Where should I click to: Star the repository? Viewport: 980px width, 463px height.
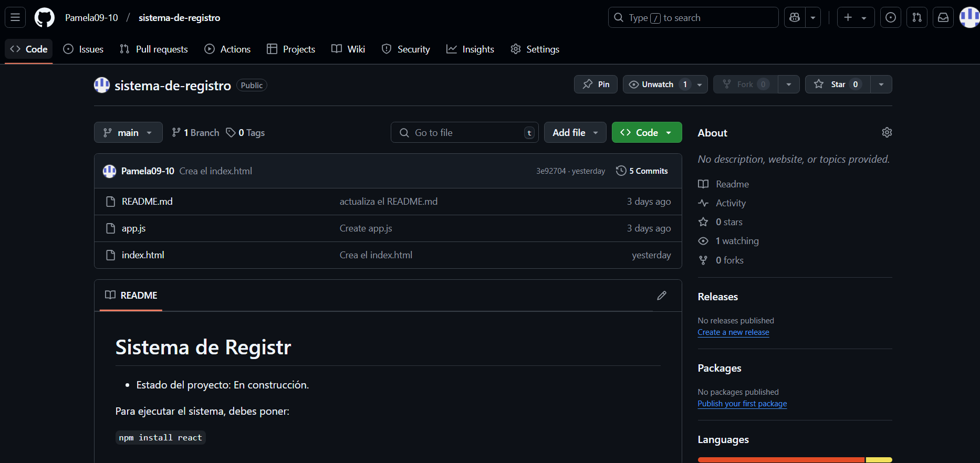tap(838, 84)
